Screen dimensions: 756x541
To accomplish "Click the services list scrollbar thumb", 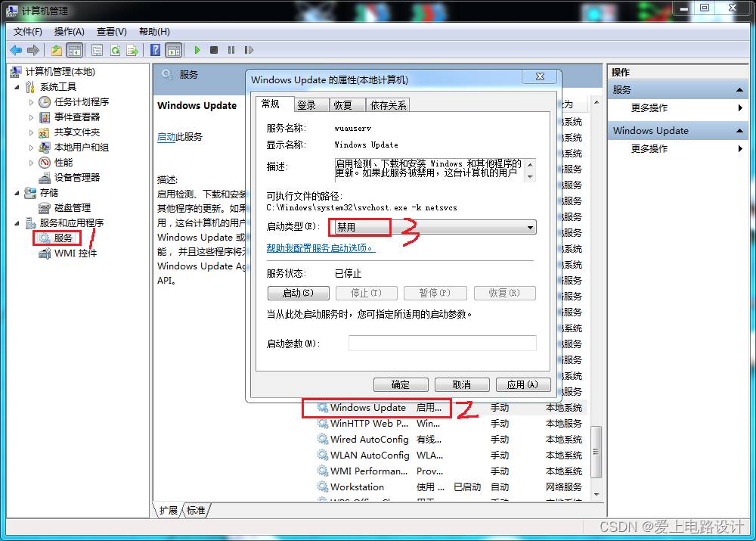I will pos(596,452).
